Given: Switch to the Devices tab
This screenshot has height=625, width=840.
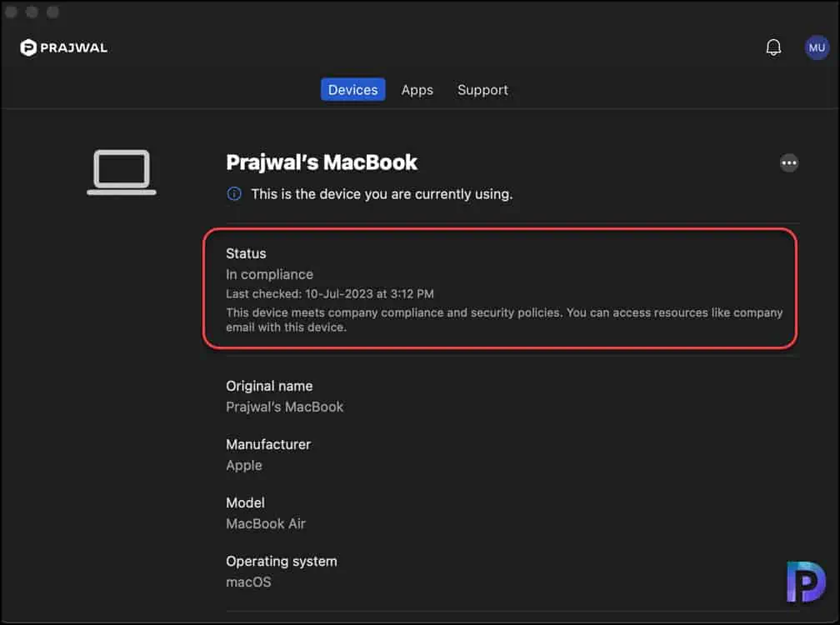Looking at the screenshot, I should pos(352,89).
